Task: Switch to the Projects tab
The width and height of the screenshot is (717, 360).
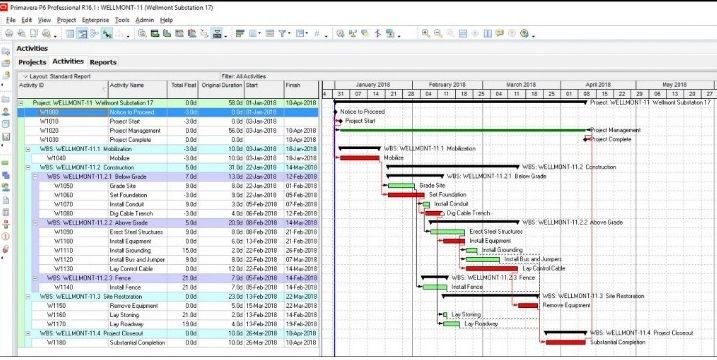Action: tap(32, 62)
